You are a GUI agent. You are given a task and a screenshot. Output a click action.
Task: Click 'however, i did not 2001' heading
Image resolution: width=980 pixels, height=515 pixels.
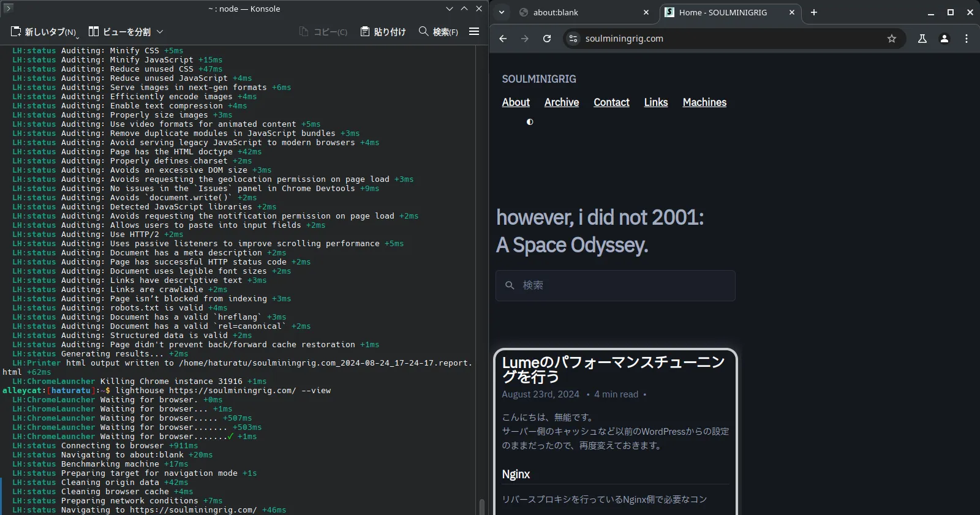(600, 231)
